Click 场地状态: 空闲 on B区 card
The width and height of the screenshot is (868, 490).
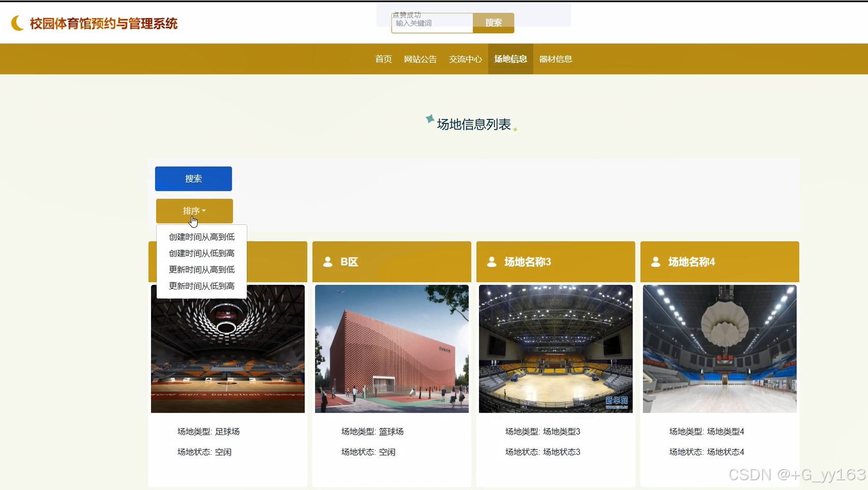pos(368,452)
